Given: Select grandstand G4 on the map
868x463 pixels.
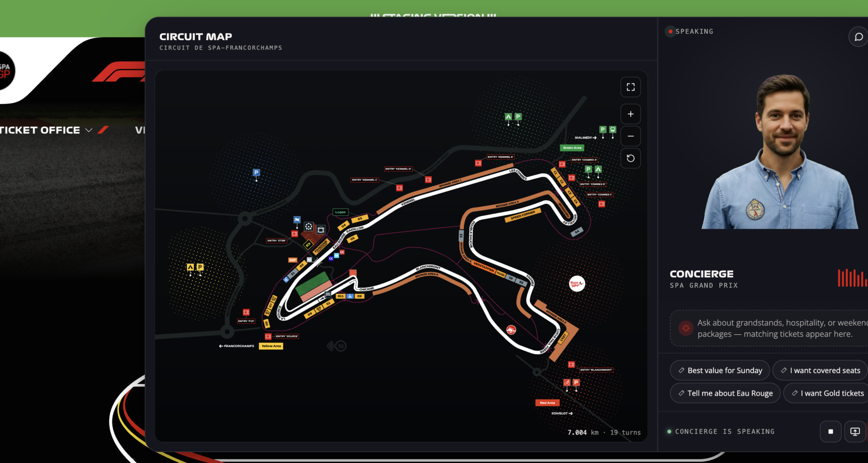Looking at the screenshot, I should click(344, 225).
